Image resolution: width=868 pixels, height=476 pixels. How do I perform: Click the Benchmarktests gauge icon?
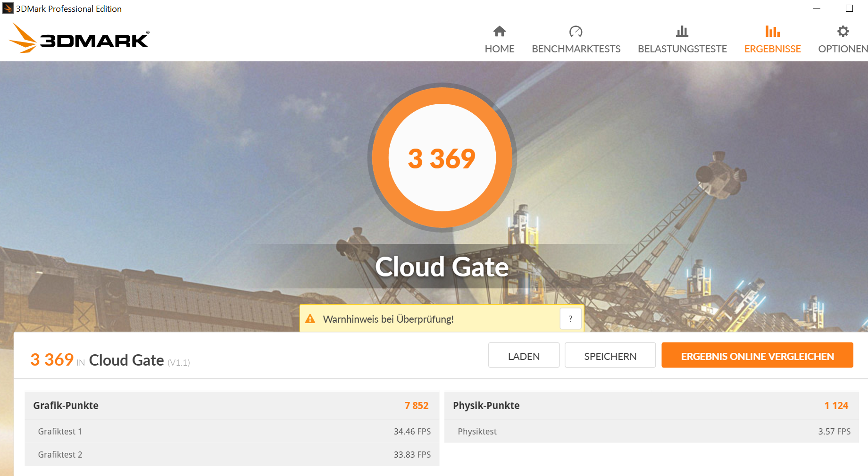point(576,32)
